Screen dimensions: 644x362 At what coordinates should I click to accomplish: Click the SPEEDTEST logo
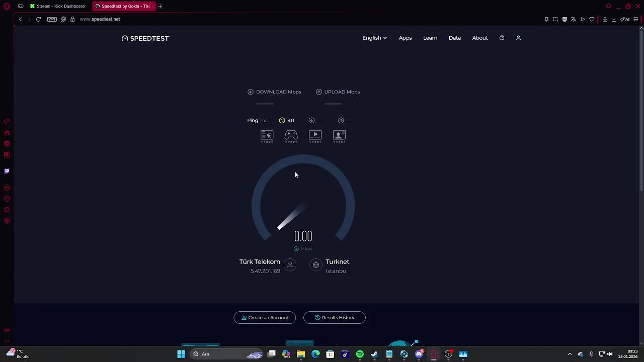pos(145,38)
